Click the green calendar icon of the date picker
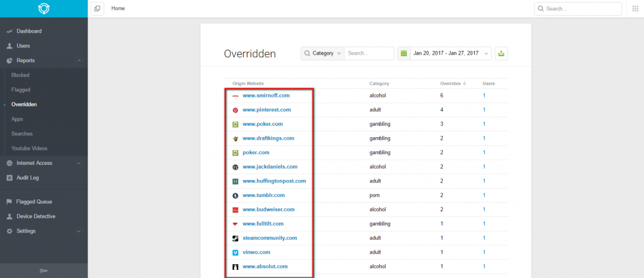 [404, 53]
